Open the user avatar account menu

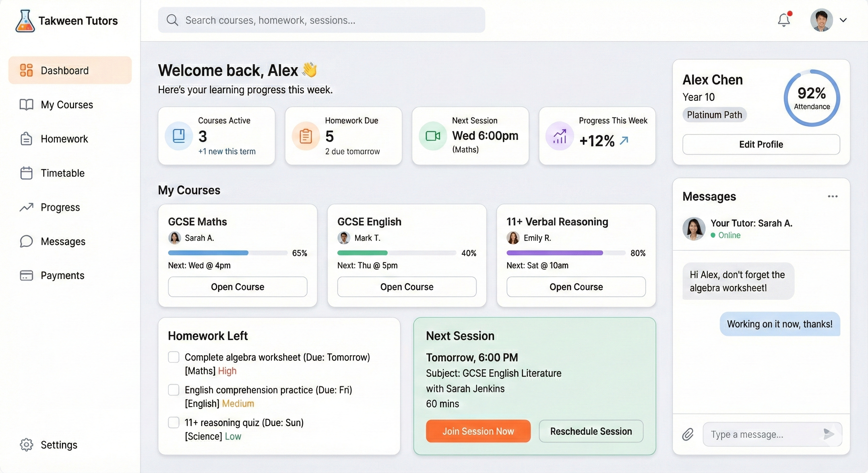(821, 20)
